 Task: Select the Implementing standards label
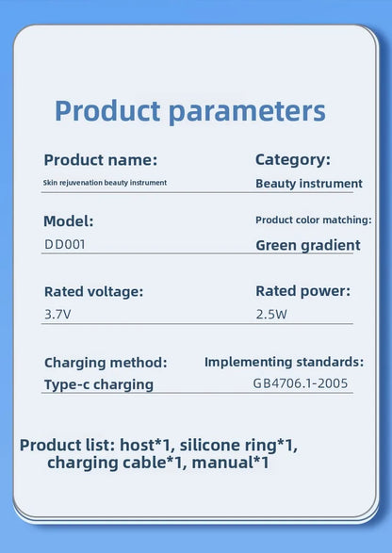pos(284,362)
